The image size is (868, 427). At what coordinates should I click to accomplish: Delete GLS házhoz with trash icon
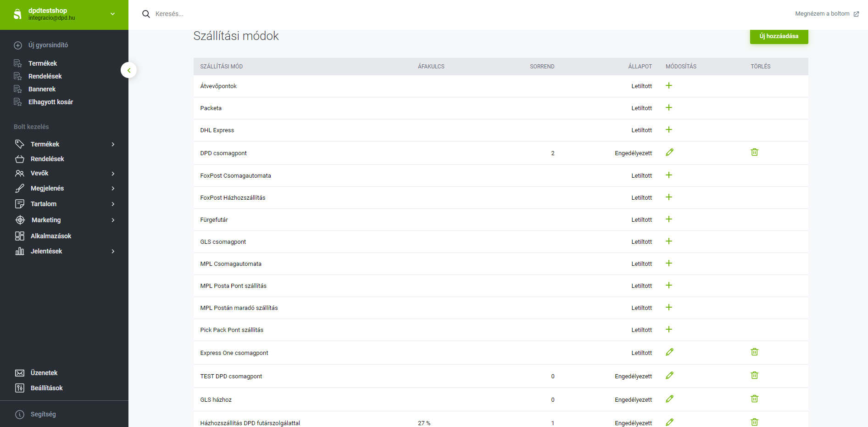755,399
